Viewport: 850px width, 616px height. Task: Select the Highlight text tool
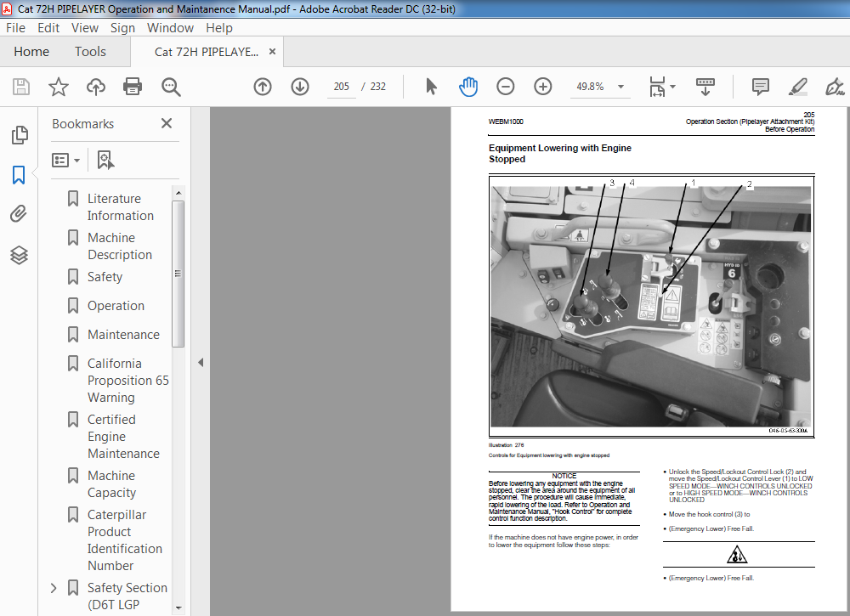(x=798, y=87)
